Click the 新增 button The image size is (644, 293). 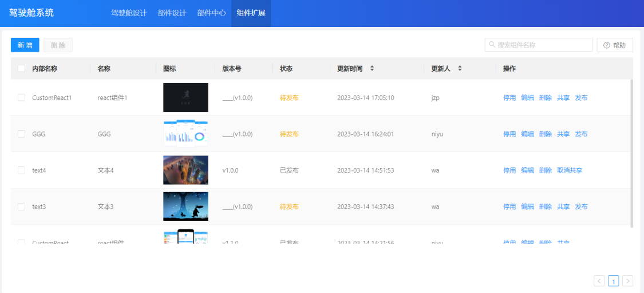click(x=25, y=45)
